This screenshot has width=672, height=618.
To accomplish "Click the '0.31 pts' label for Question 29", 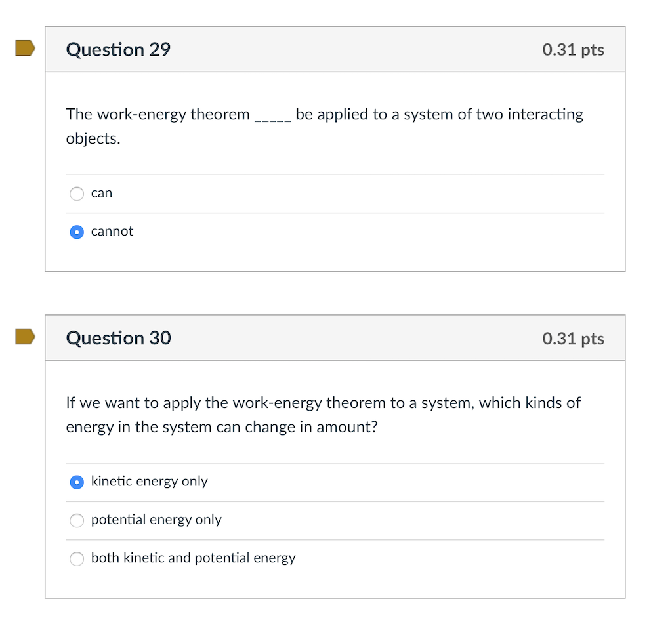I will (x=573, y=49).
